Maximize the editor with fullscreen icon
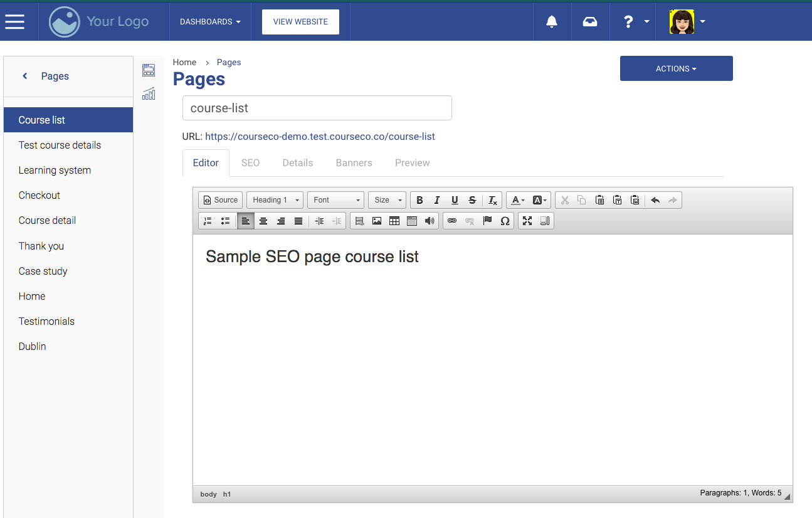This screenshot has width=812, height=518. pyautogui.click(x=527, y=221)
